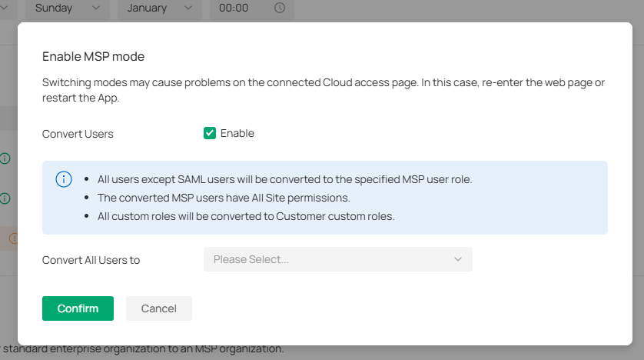Click the blue info icon in the notice box
Viewport: 644px width, 360px height.
64,179
